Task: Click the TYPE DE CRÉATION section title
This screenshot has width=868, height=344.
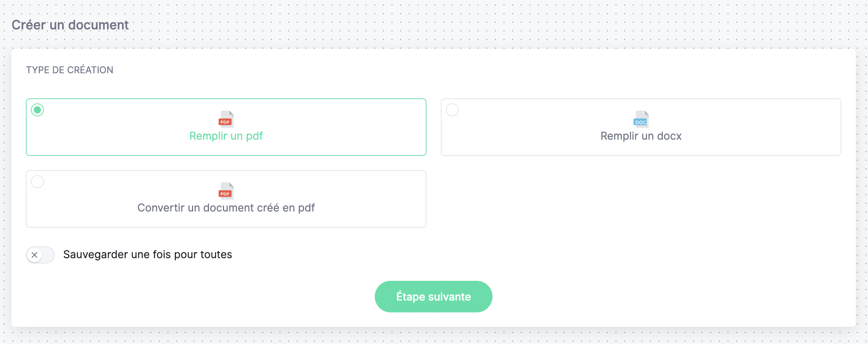Action: 70,70
